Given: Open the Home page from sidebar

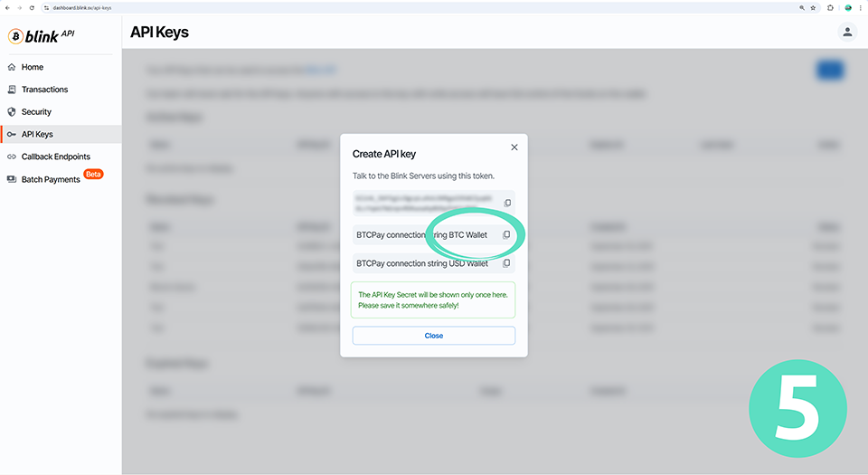Looking at the screenshot, I should click(x=33, y=67).
